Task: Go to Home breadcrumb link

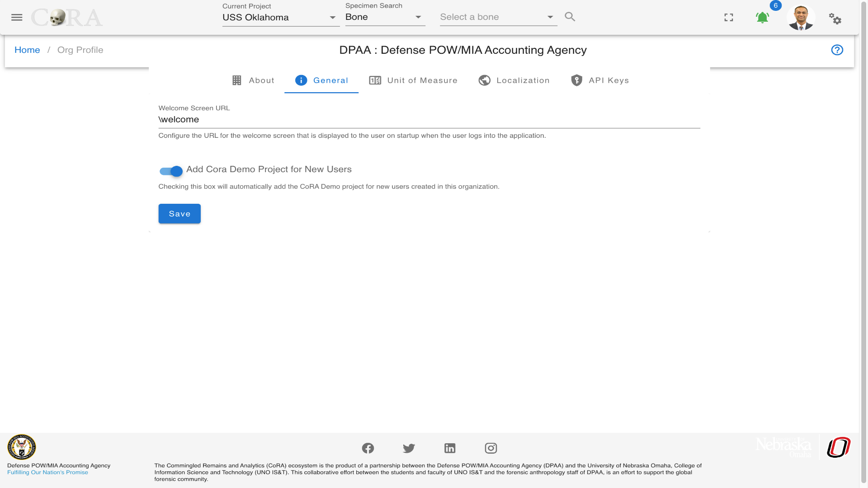Action: [27, 50]
